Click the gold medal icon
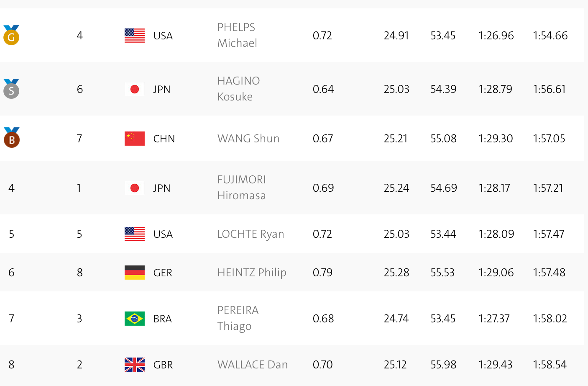Image resolution: width=588 pixels, height=386 pixels. (11, 36)
